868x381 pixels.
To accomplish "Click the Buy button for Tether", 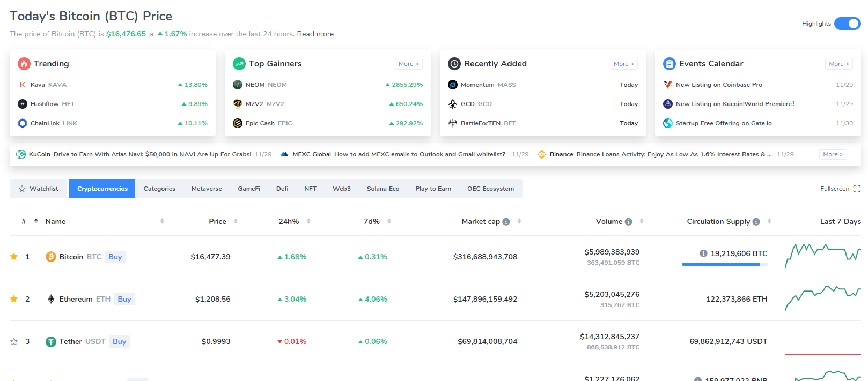I will [x=120, y=341].
